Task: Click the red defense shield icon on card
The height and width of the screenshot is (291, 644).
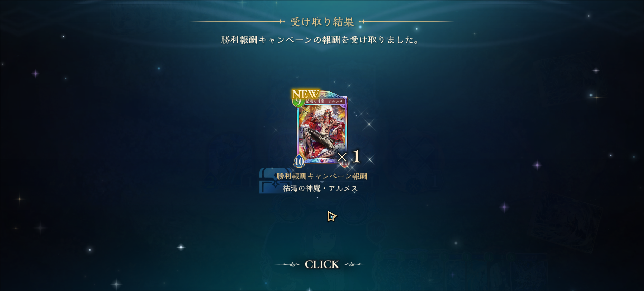Action: coord(344,162)
